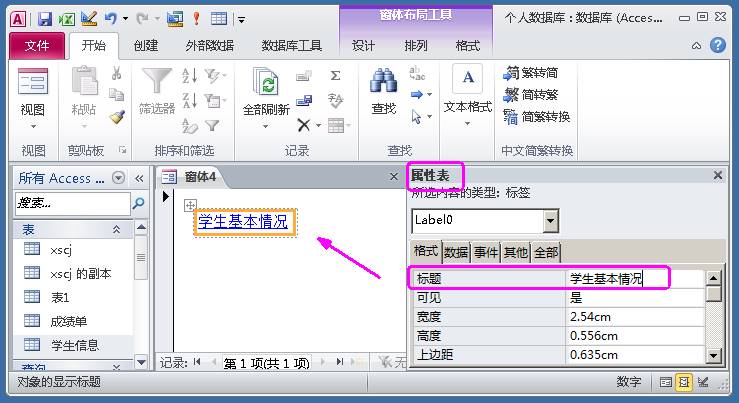The image size is (739, 403).
Task: Switch to the 创建 ribbon tab
Action: pyautogui.click(x=146, y=46)
